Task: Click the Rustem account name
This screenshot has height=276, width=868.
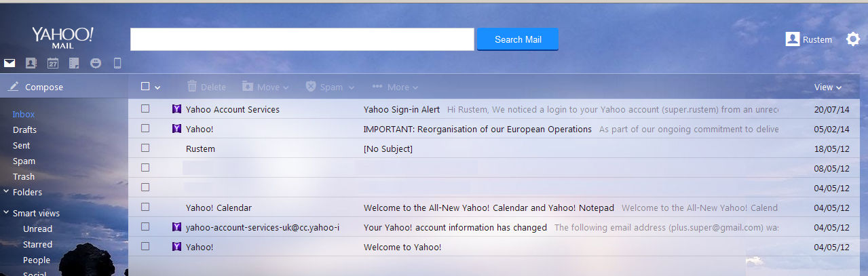Action: tap(817, 39)
